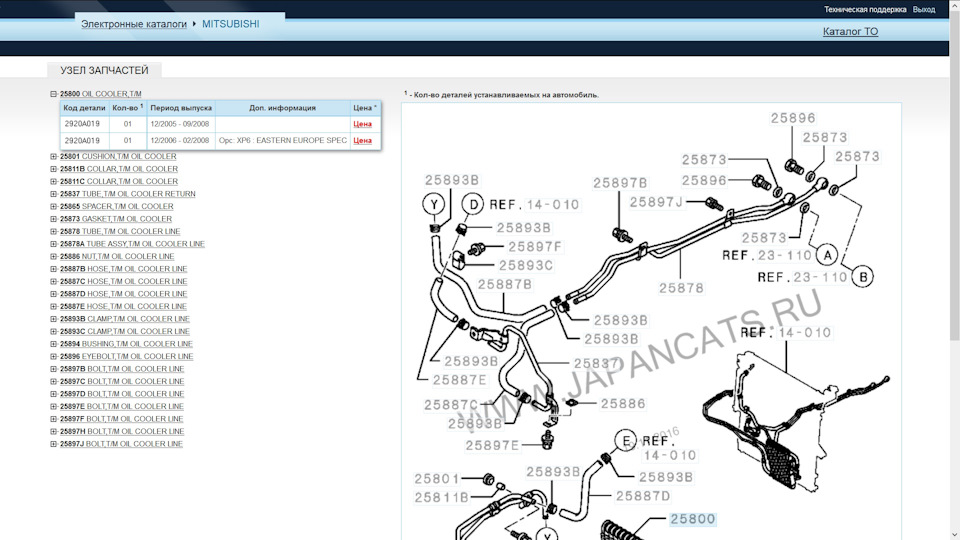Viewport: 960px width, 540px height.
Task: Expand the 25894 BUSHING oil cooler line entry
Action: pyautogui.click(x=53, y=344)
